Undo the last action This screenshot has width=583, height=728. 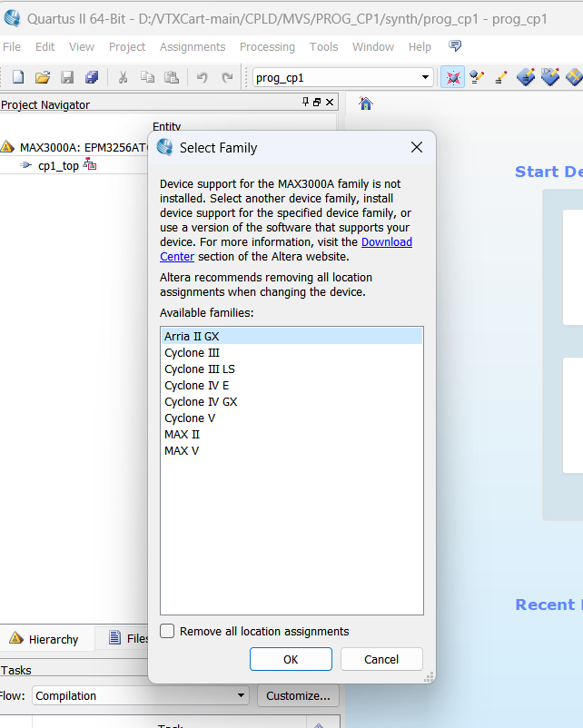[x=203, y=77]
